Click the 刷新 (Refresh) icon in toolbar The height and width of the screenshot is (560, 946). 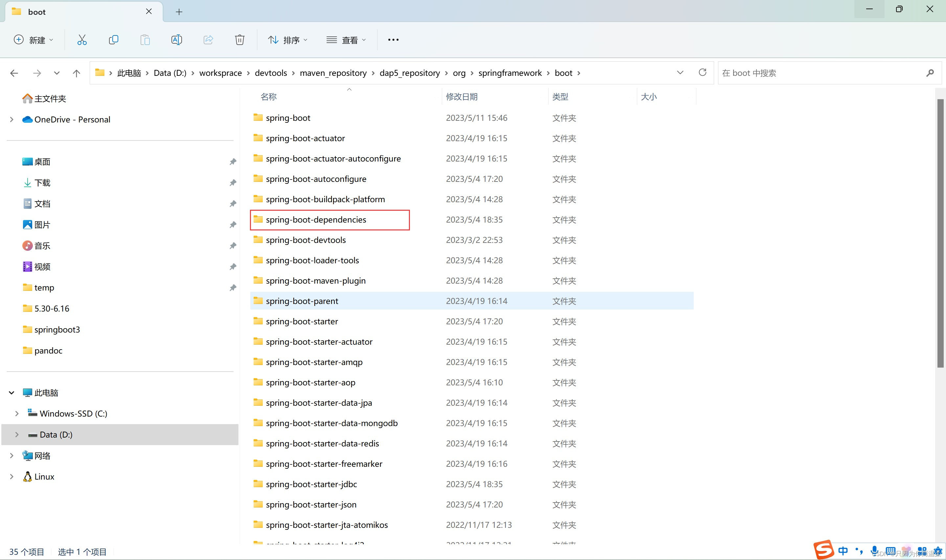(x=703, y=73)
